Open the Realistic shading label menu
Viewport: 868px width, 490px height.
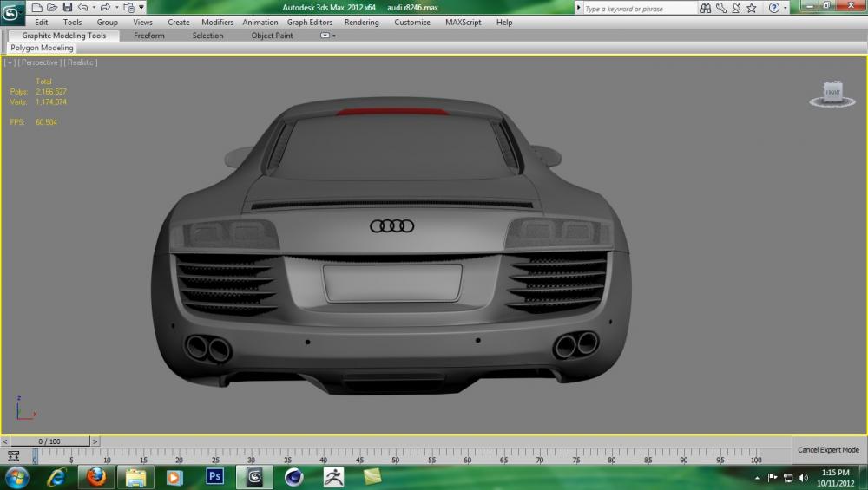(x=81, y=62)
